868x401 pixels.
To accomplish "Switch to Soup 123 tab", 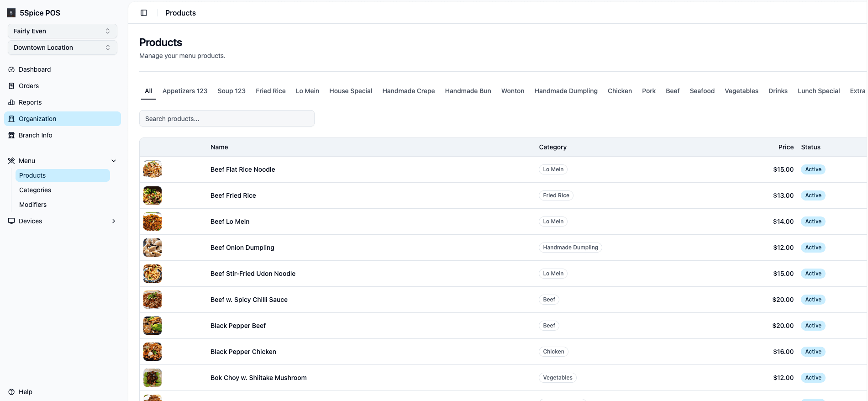I will 231,91.
